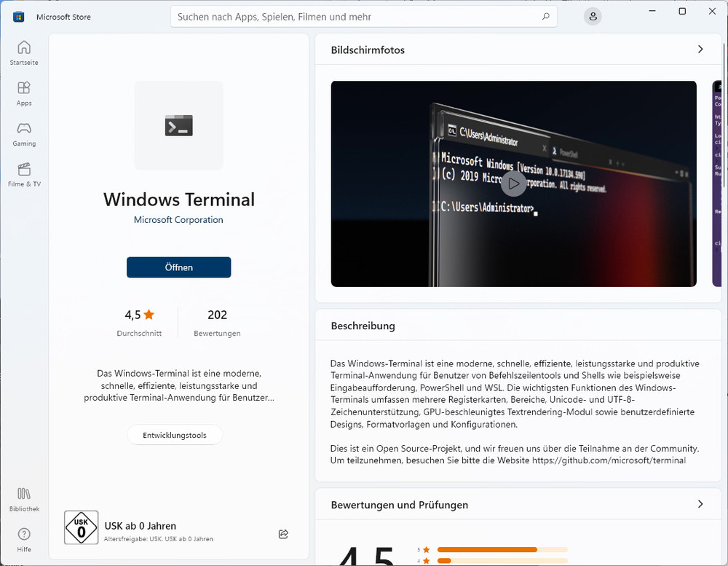Screen dimensions: 728x566
Task: Open the Bibliothek library
Action: point(24,499)
